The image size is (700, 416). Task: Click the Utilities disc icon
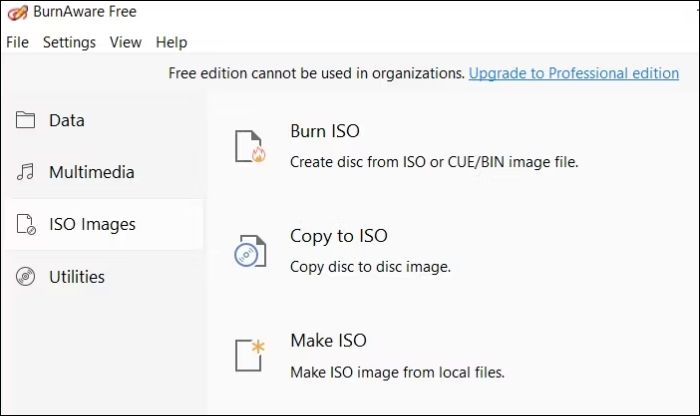click(x=26, y=277)
